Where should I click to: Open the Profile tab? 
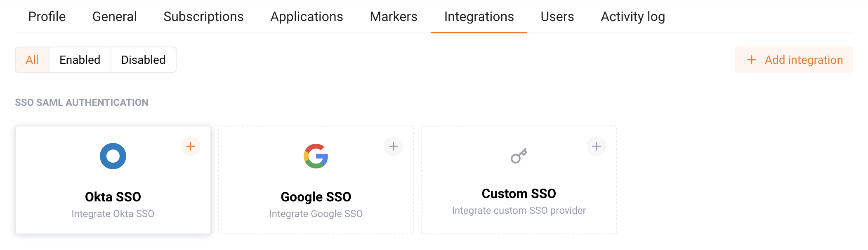47,16
